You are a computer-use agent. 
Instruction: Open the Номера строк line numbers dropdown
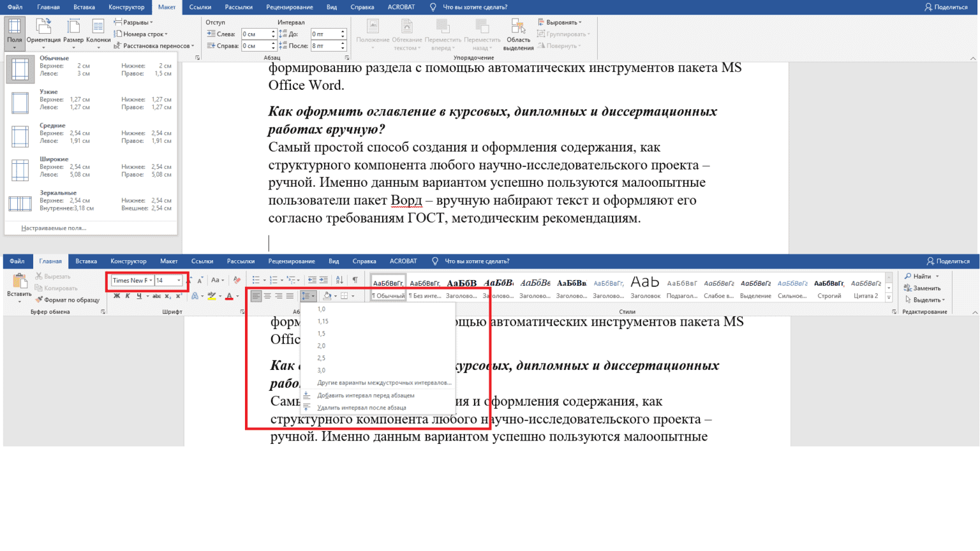click(141, 34)
